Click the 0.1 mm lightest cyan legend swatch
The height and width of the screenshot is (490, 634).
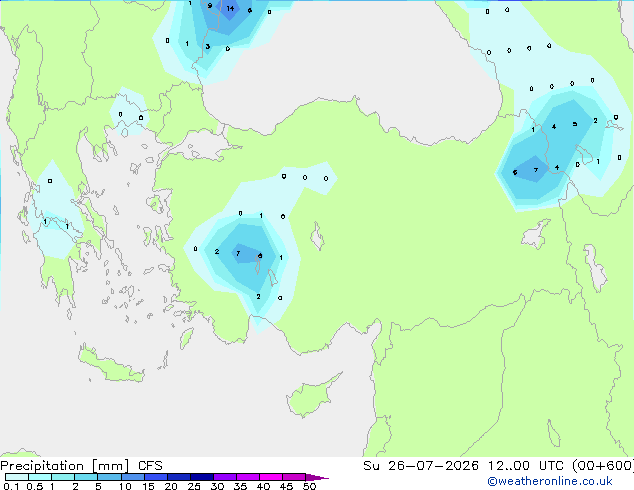17,477
